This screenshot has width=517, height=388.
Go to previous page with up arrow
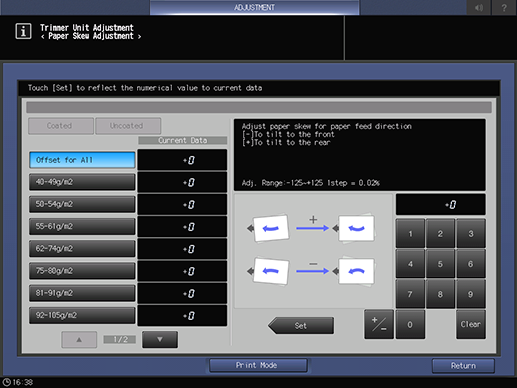point(79,340)
